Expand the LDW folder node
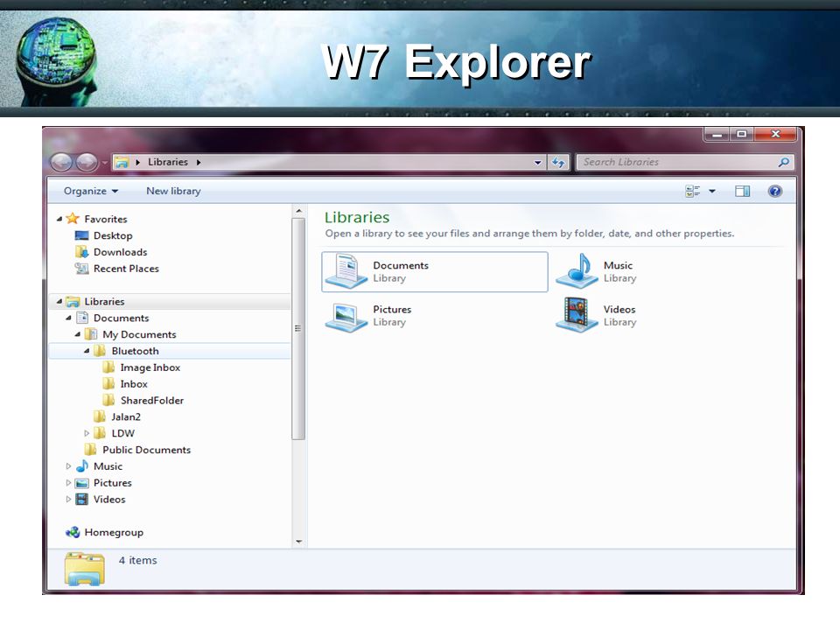Screen dimensions: 840x630 pos(87,433)
